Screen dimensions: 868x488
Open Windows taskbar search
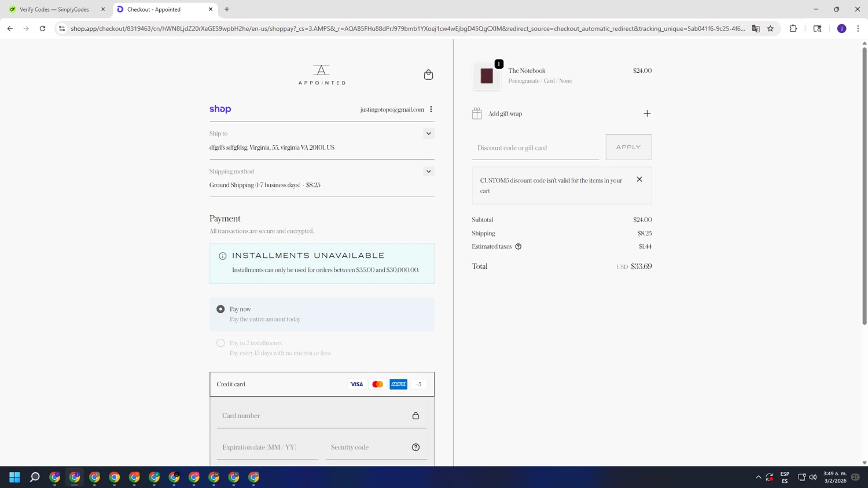point(35,477)
